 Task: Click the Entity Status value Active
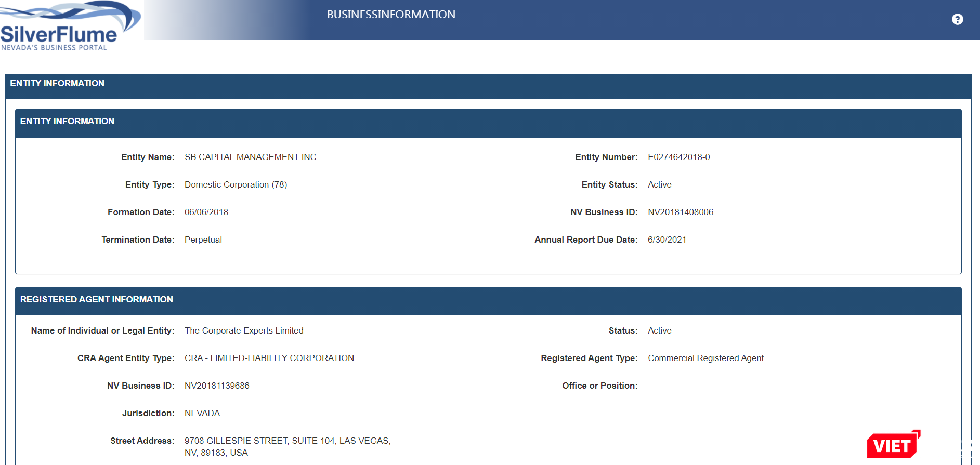[659, 184]
